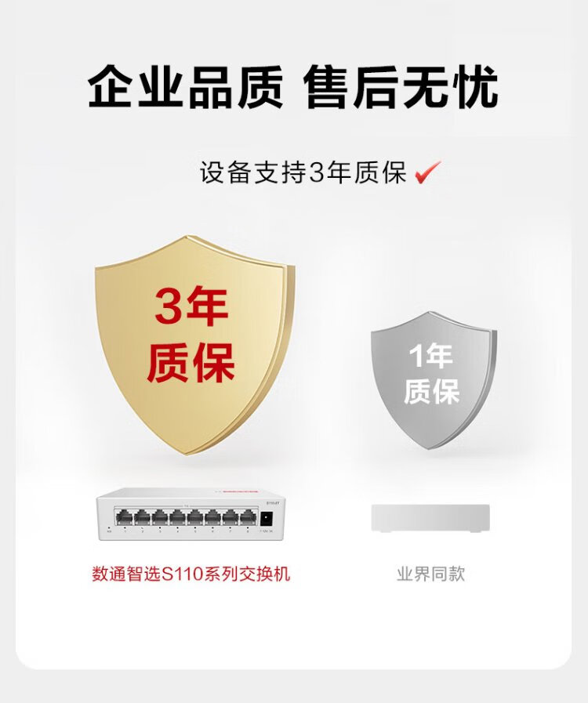The image size is (588, 703).
Task: Click the 设备支持3年质保 subtitle text
Action: pyautogui.click(x=303, y=172)
